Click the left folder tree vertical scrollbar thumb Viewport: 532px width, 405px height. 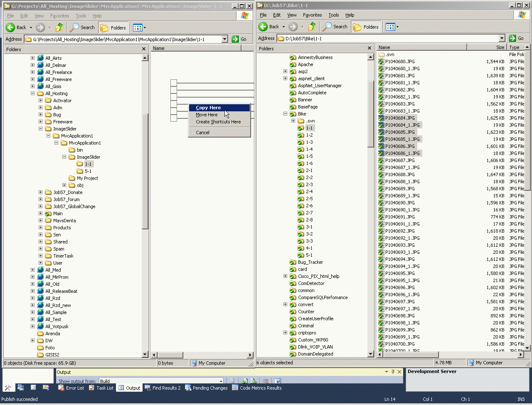coord(145,171)
